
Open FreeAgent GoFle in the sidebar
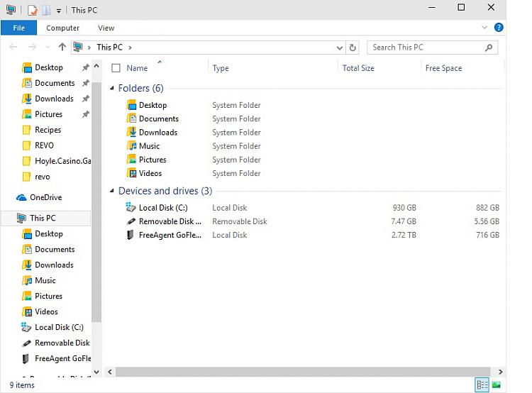click(x=62, y=359)
